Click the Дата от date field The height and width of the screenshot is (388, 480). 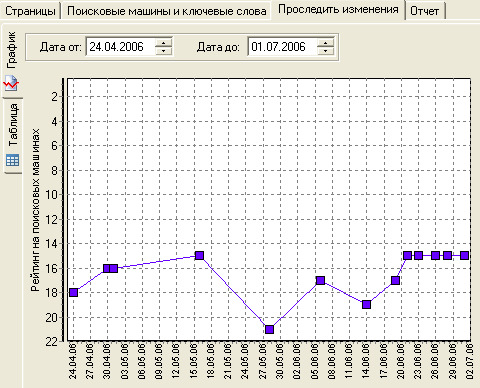tap(120, 47)
